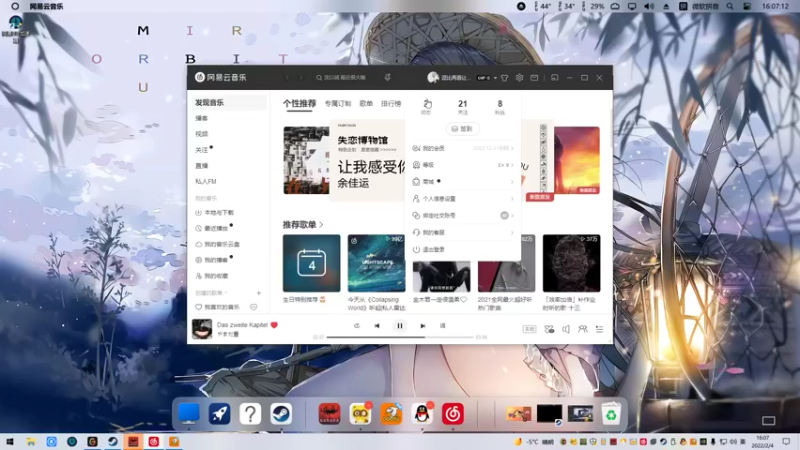Viewport: 800px width, 450px height.
Task: Toggle the lyrics display icon
Action: pyautogui.click(x=442, y=326)
